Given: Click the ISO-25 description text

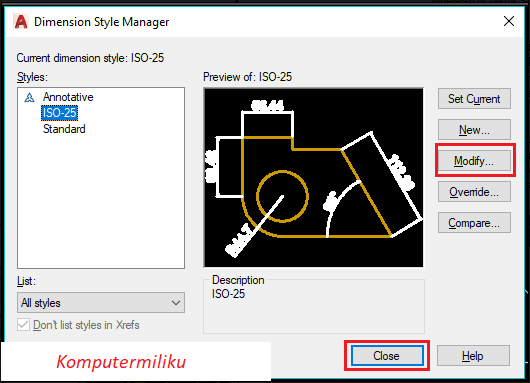Looking at the screenshot, I should [x=228, y=294].
